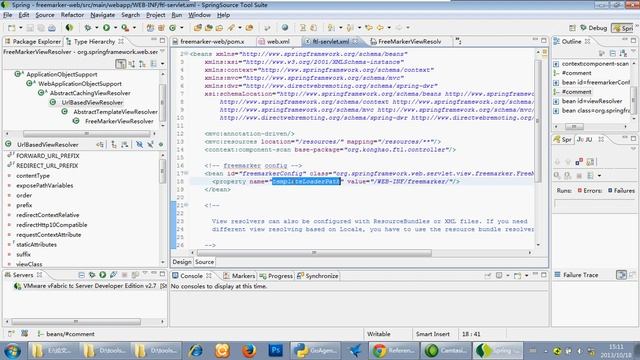Open the Markers tab
Image resolution: width=640 pixels, height=360 pixels.
pos(239,276)
